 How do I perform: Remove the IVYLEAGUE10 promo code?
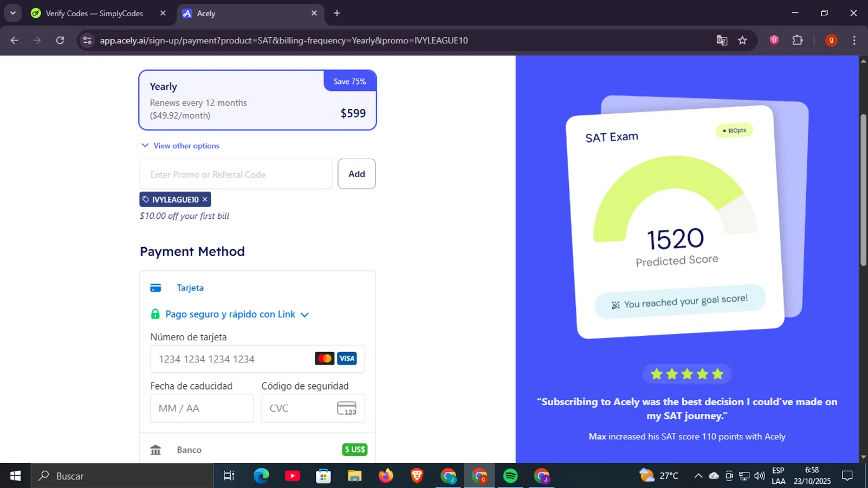coord(205,200)
